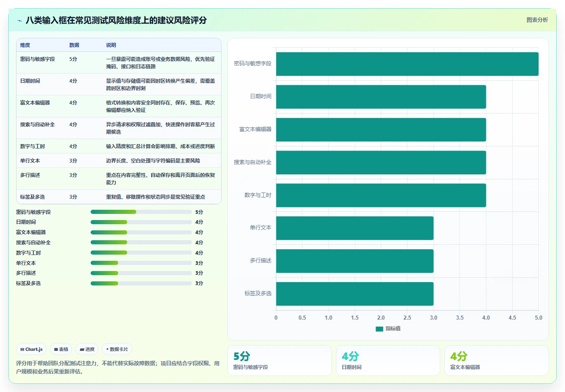Click the 0.5 tick on the chart x-axis
This screenshot has height=392, width=565.
click(x=302, y=318)
